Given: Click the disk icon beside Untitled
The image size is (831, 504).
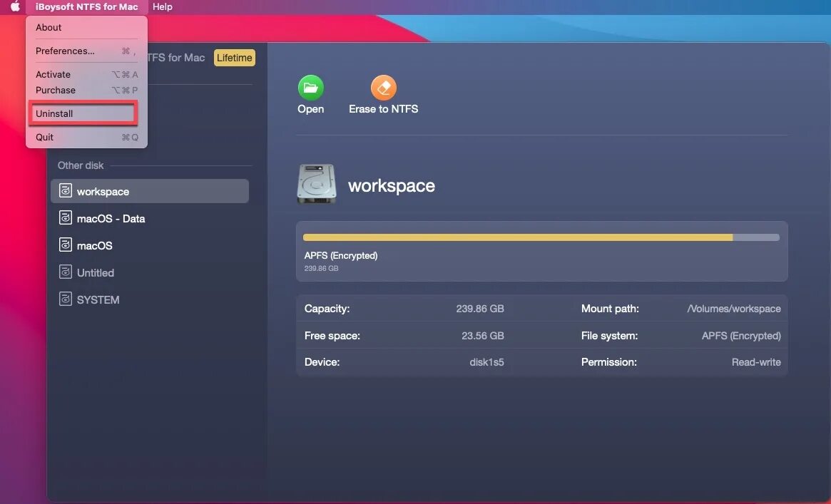Looking at the screenshot, I should pyautogui.click(x=65, y=272).
